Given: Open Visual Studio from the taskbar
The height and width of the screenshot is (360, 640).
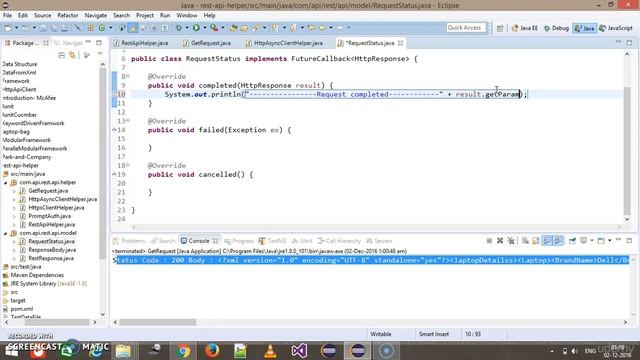Looking at the screenshot, I should 299,351.
